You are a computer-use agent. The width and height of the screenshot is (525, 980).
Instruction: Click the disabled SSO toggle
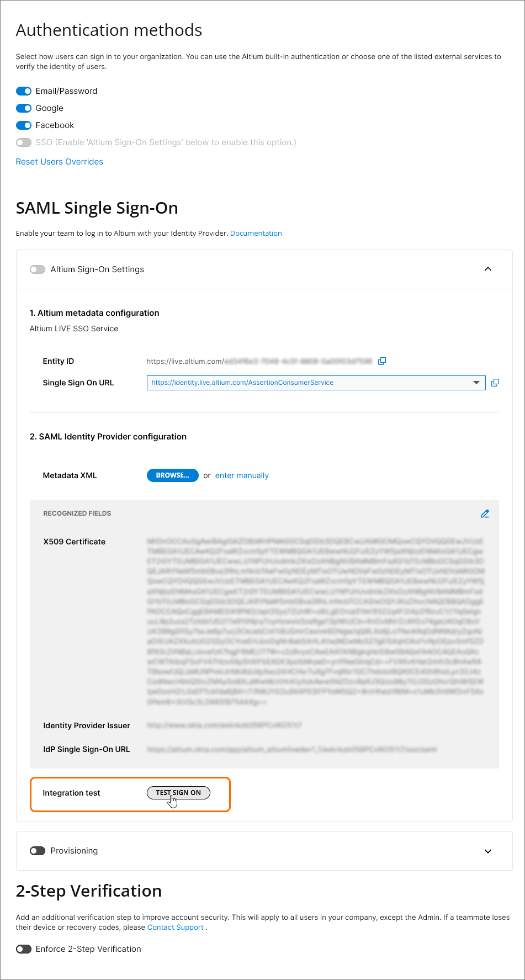pos(24,142)
